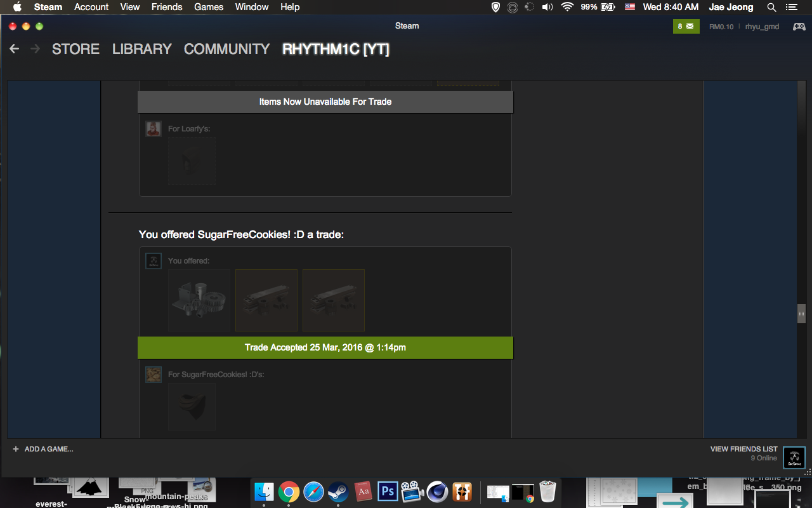Viewport: 812px width, 508px height.
Task: Go to the STORE tab
Action: coord(75,49)
